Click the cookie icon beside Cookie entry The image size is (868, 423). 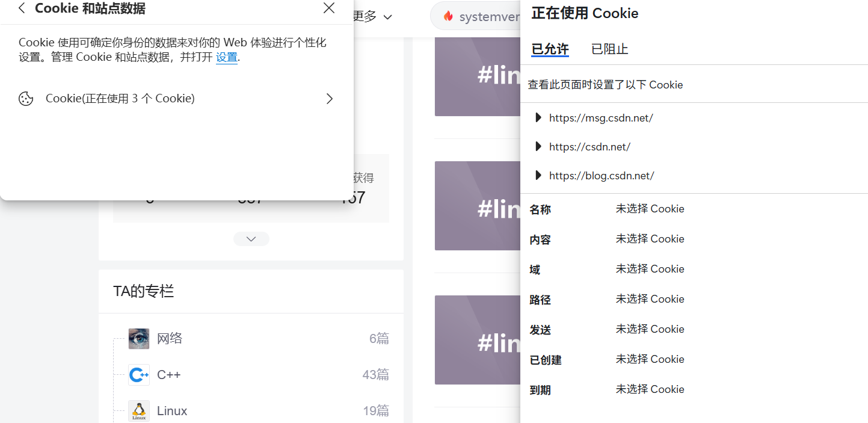coord(26,99)
